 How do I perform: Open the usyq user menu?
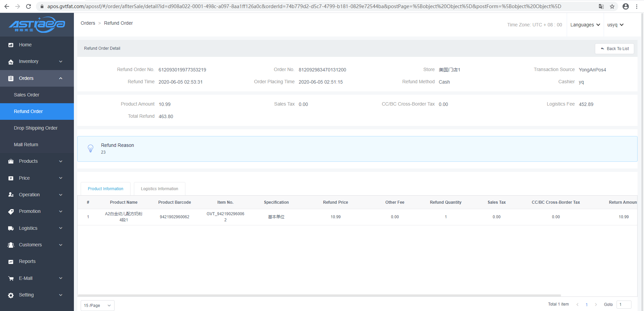pyautogui.click(x=615, y=25)
